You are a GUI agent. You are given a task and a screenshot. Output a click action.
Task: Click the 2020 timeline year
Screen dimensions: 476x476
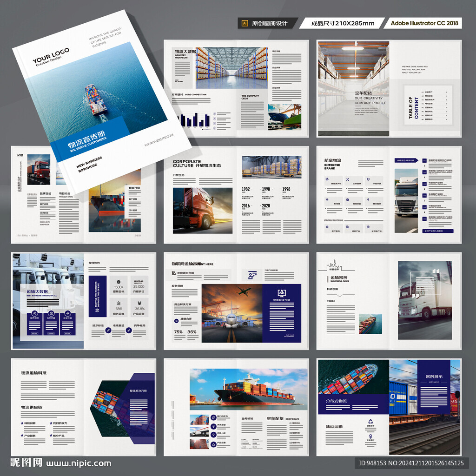click(266, 206)
